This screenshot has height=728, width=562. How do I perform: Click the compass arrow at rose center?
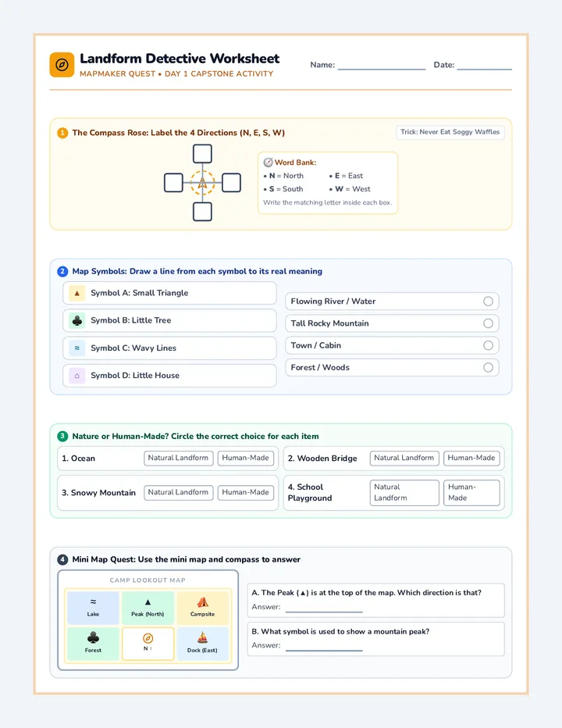click(202, 183)
